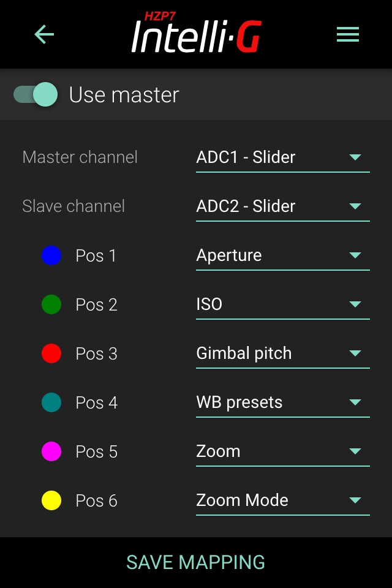
Task: Tap the teal Pos 4 color dot
Action: click(51, 402)
